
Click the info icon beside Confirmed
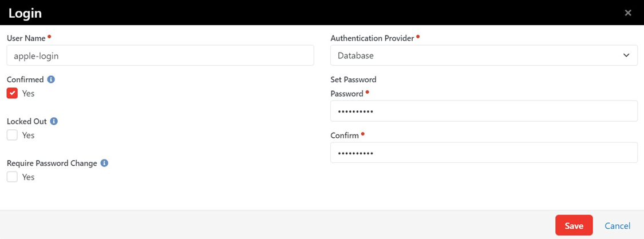(x=51, y=79)
